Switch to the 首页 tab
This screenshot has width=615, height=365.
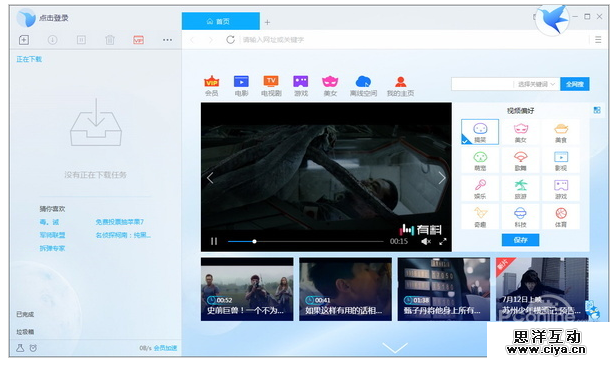[x=221, y=21]
